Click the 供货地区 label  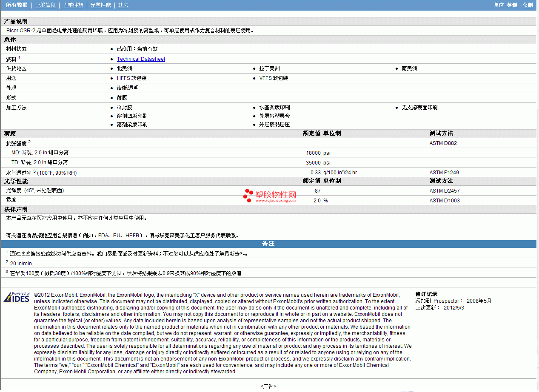[x=16, y=68]
